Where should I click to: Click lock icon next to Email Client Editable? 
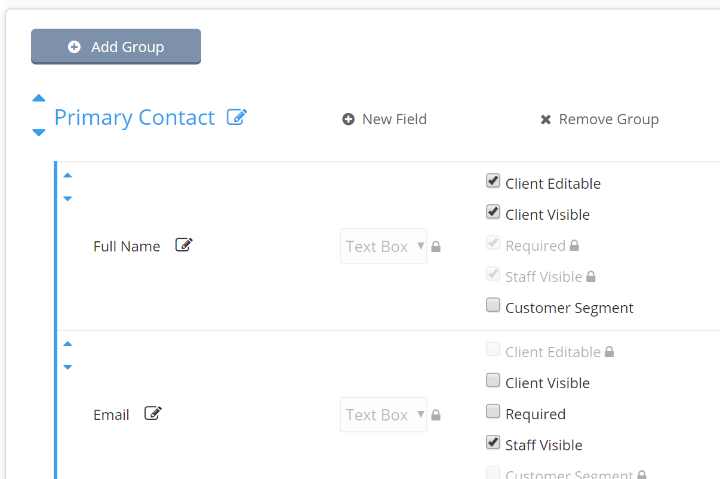(x=609, y=352)
